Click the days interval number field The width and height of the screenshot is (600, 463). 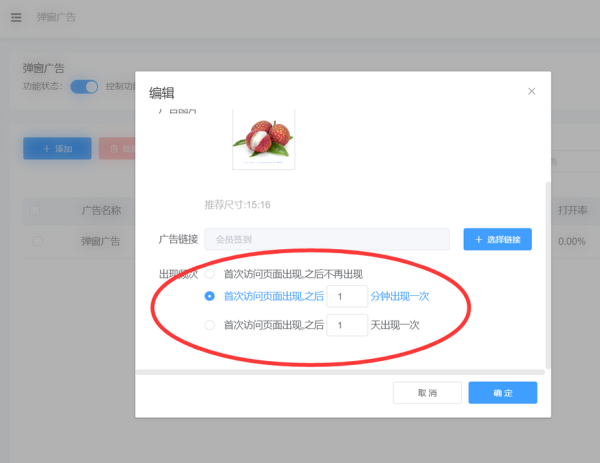point(347,325)
